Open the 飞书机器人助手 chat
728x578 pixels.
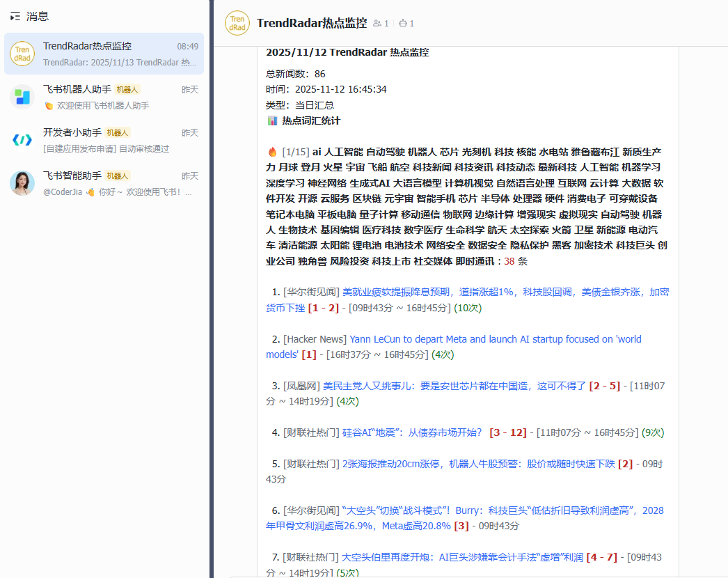click(104, 97)
